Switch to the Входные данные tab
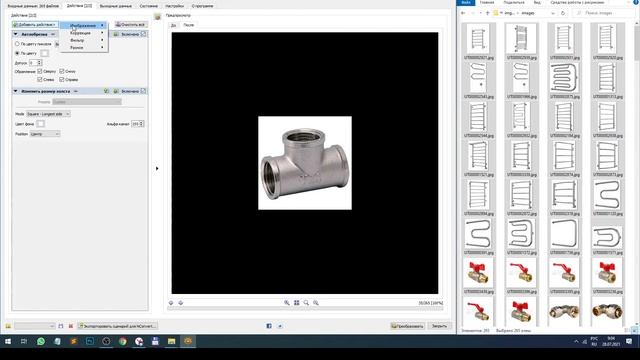The width and height of the screenshot is (640, 360). [x=33, y=6]
